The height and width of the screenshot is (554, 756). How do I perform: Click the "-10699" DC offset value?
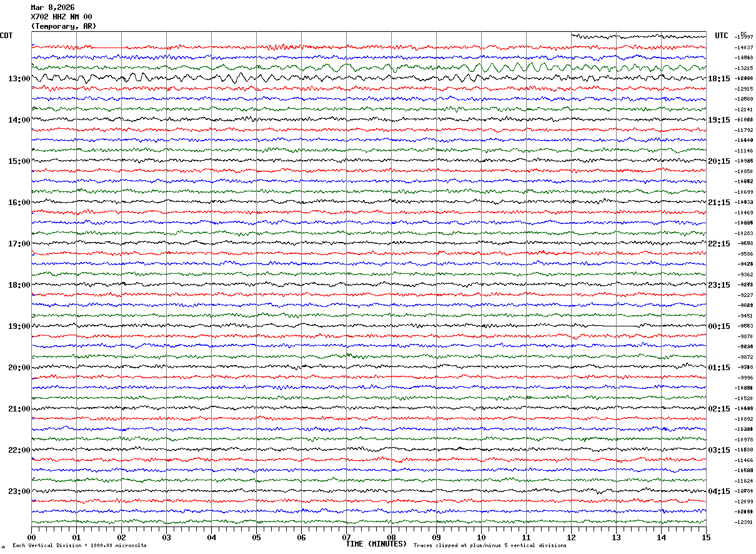coord(744,192)
